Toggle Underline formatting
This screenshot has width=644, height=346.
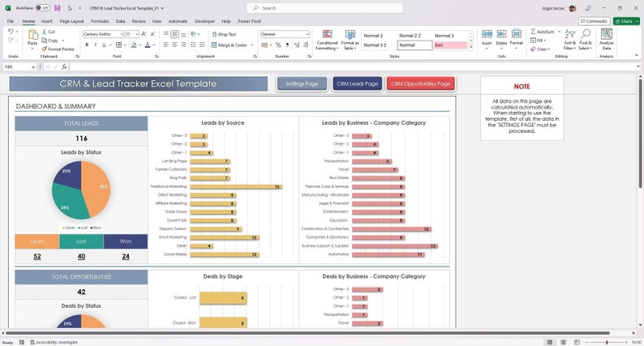(x=104, y=45)
